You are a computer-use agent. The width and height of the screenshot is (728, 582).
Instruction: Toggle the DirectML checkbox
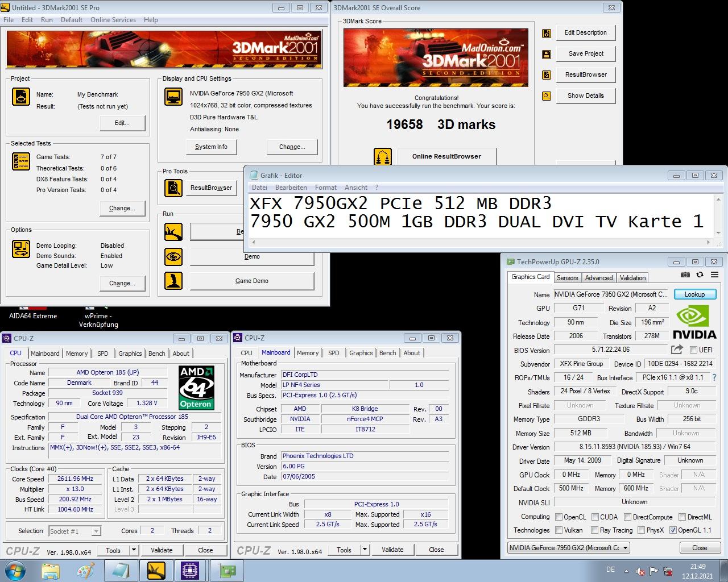point(682,517)
